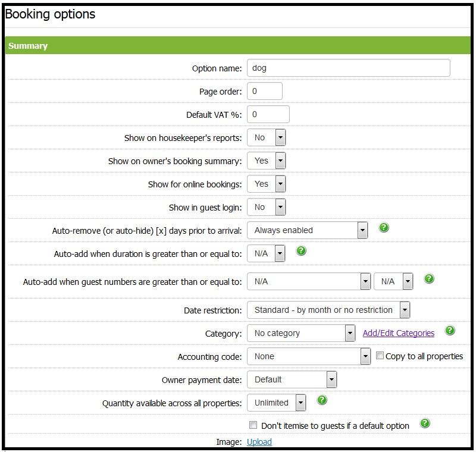Expand the Show in guest login dropdown
This screenshot has width=476, height=452.
(267, 207)
